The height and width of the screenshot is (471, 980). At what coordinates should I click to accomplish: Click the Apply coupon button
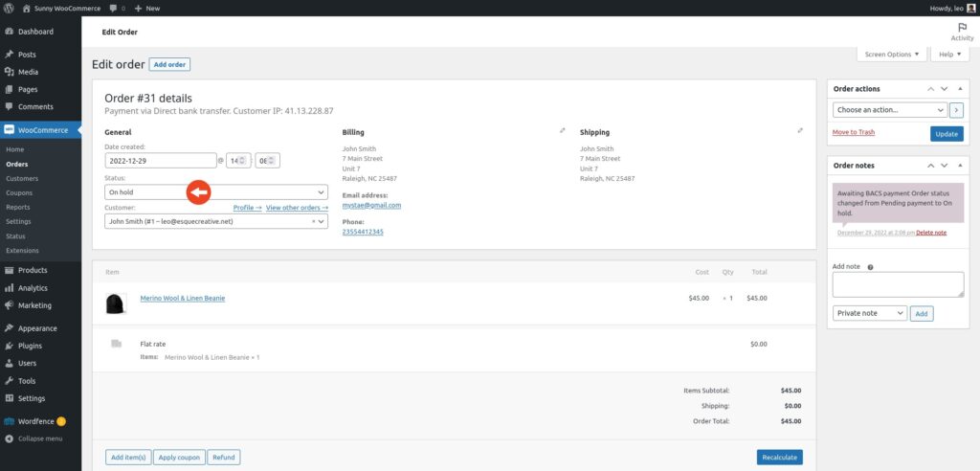coord(179,458)
